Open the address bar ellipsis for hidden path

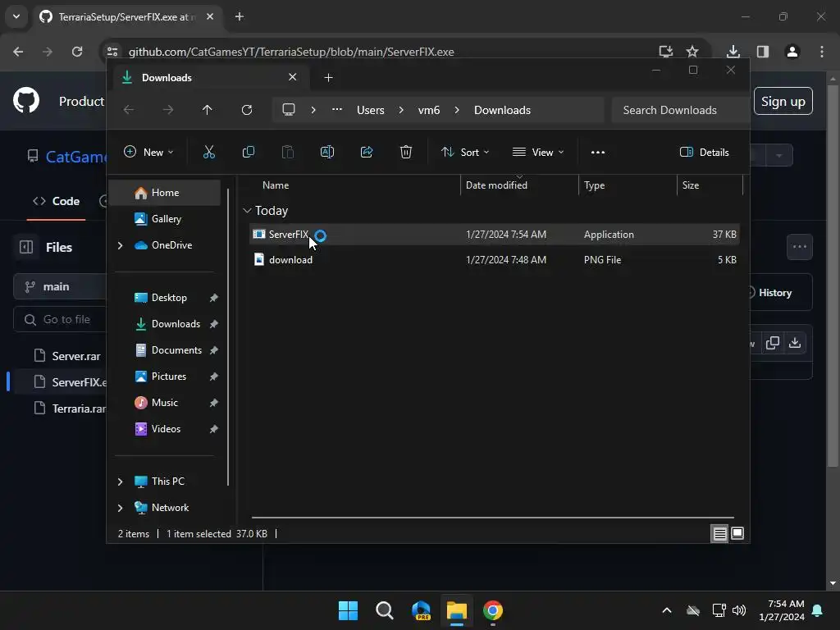coord(337,110)
